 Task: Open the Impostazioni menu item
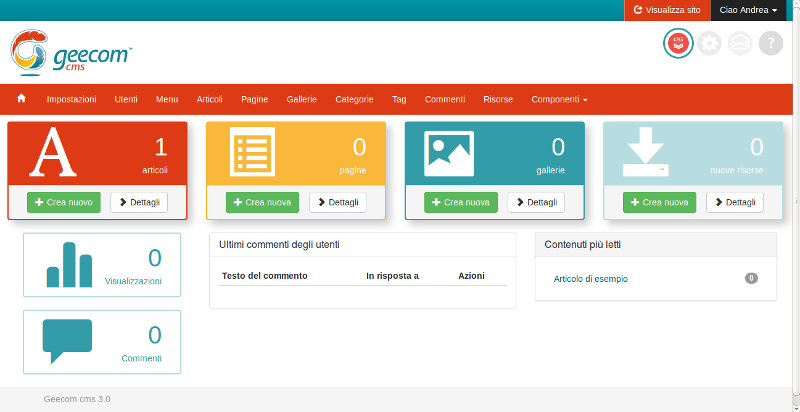click(71, 99)
